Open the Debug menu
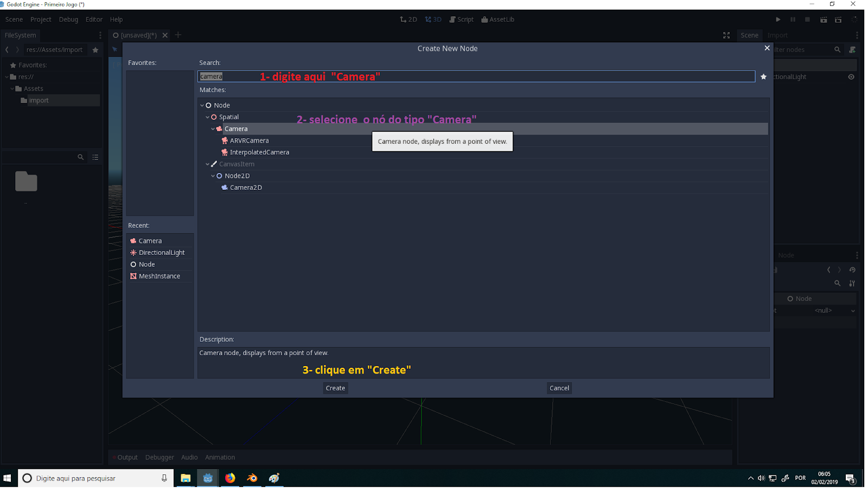The height and width of the screenshot is (488, 868). tap(68, 20)
